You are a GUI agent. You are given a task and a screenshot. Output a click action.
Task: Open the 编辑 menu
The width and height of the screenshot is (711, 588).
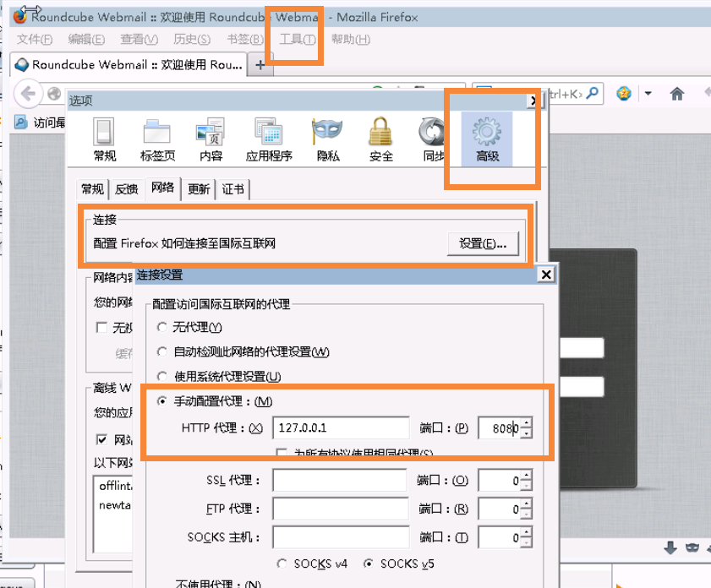point(86,40)
